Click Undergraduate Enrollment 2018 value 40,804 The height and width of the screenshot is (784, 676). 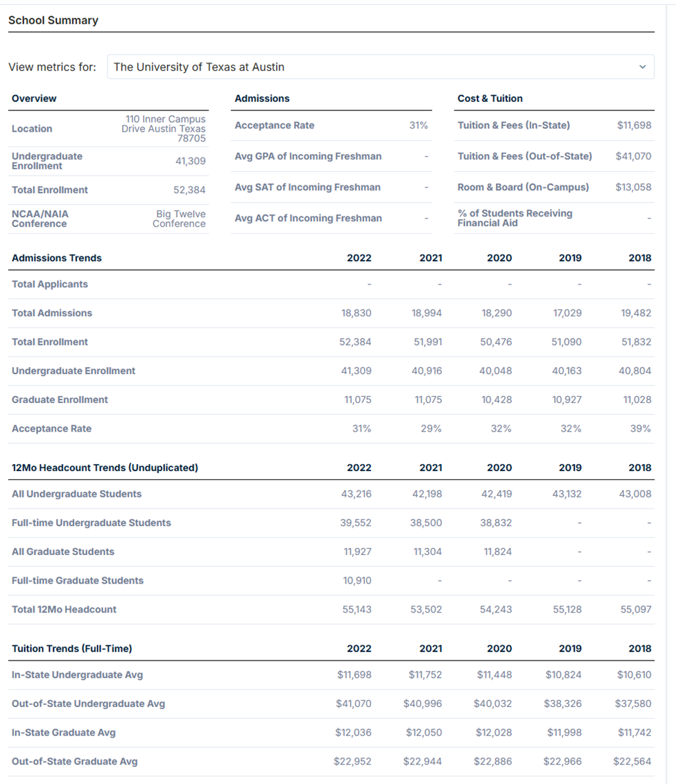[x=635, y=371]
